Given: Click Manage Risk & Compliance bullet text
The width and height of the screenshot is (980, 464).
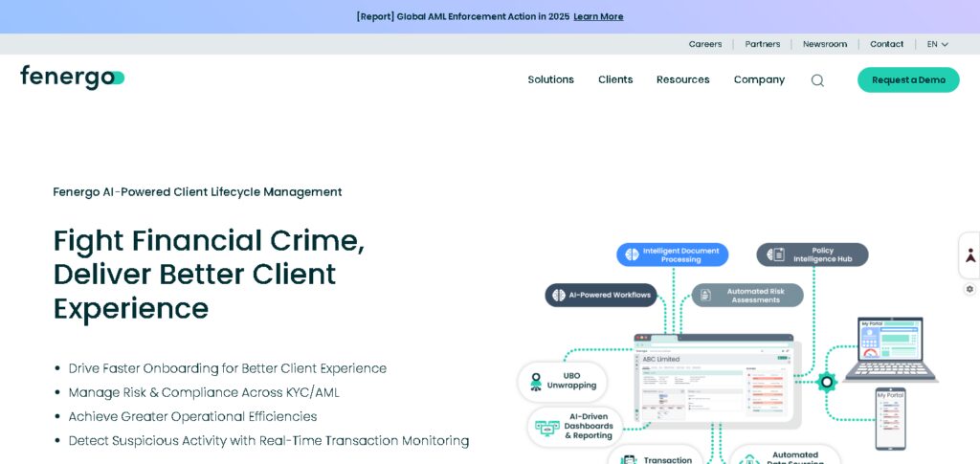Looking at the screenshot, I should click(204, 393).
